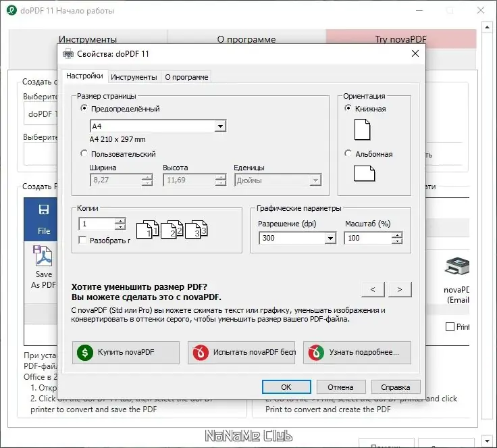This screenshot has width=497, height=448.
Task: Click the Ширина 8,27 input field
Action: [115, 180]
